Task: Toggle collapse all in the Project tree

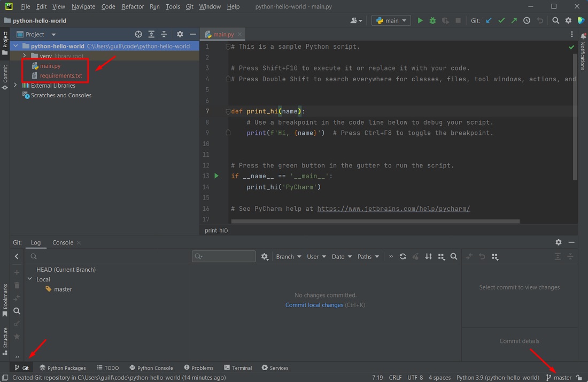Action: point(164,34)
